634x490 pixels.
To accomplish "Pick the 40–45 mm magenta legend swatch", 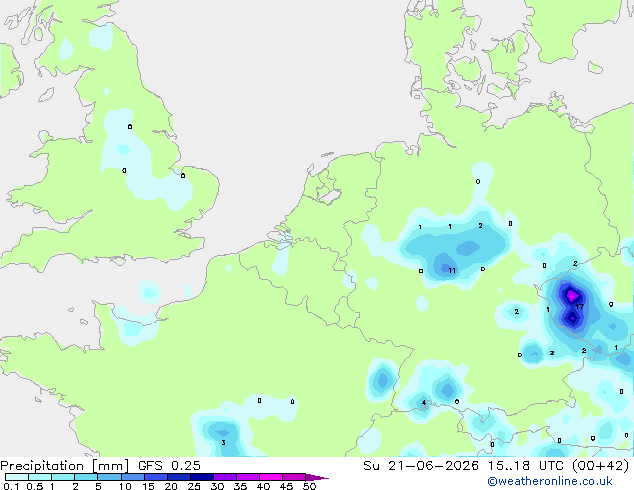I will 271,477.
